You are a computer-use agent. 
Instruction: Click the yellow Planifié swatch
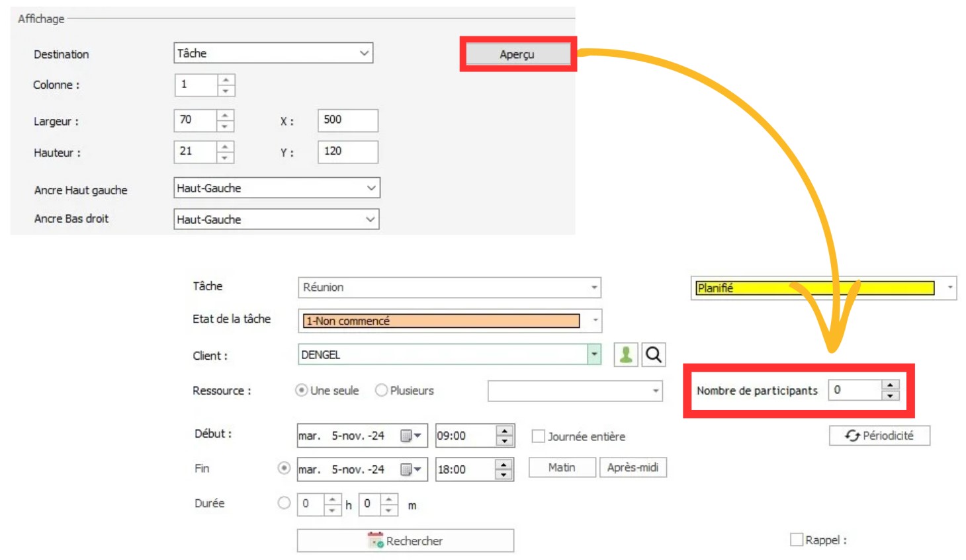[x=815, y=288]
